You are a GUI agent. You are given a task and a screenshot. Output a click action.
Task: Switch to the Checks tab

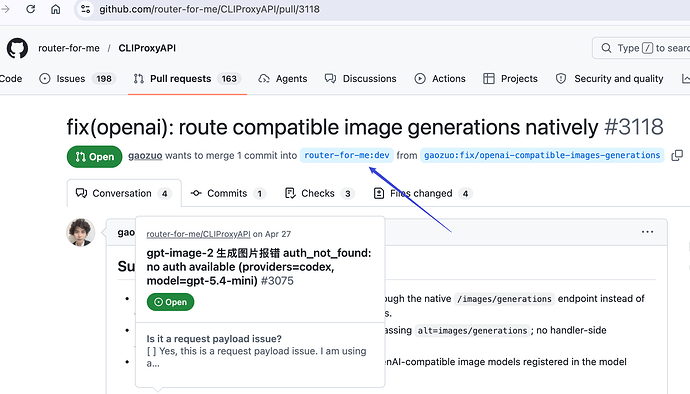tap(319, 193)
